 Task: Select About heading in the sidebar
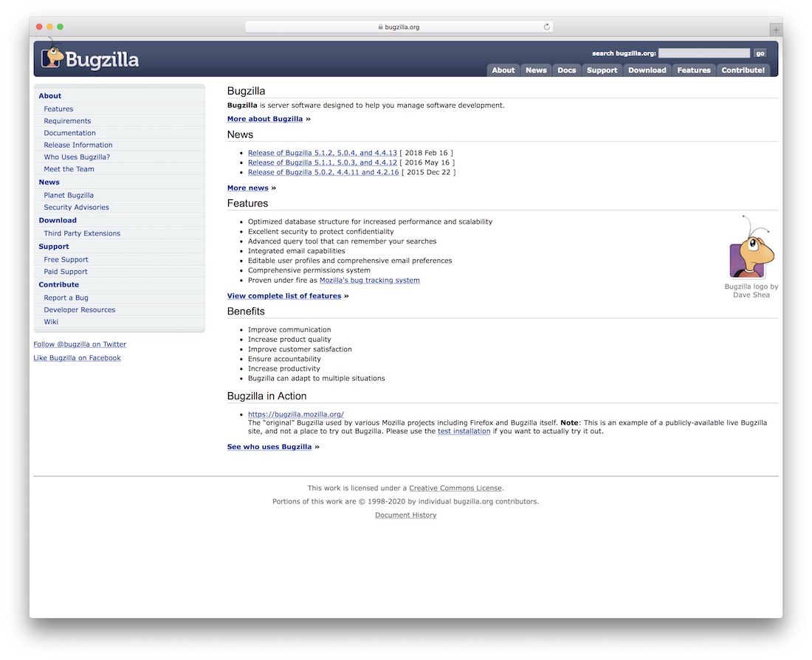pyautogui.click(x=49, y=96)
